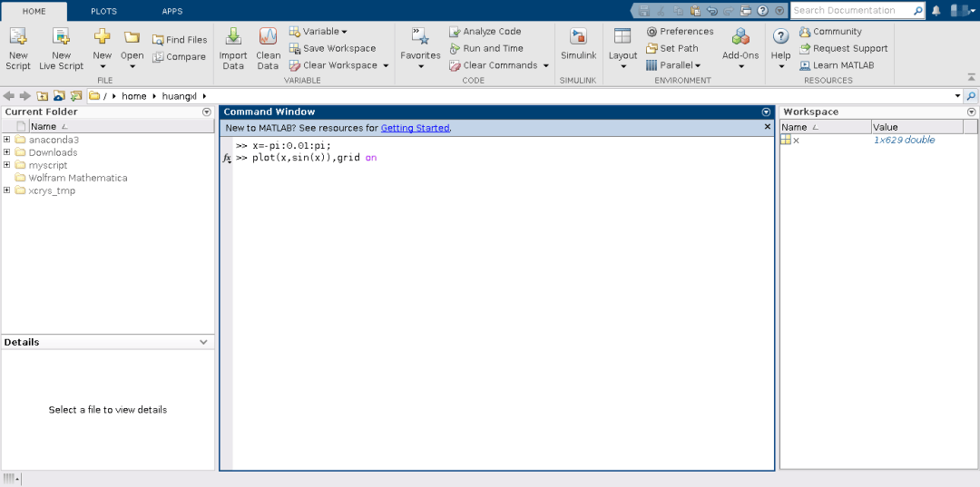Click 'home' in the address path
The width and height of the screenshot is (980, 487).
pos(133,96)
